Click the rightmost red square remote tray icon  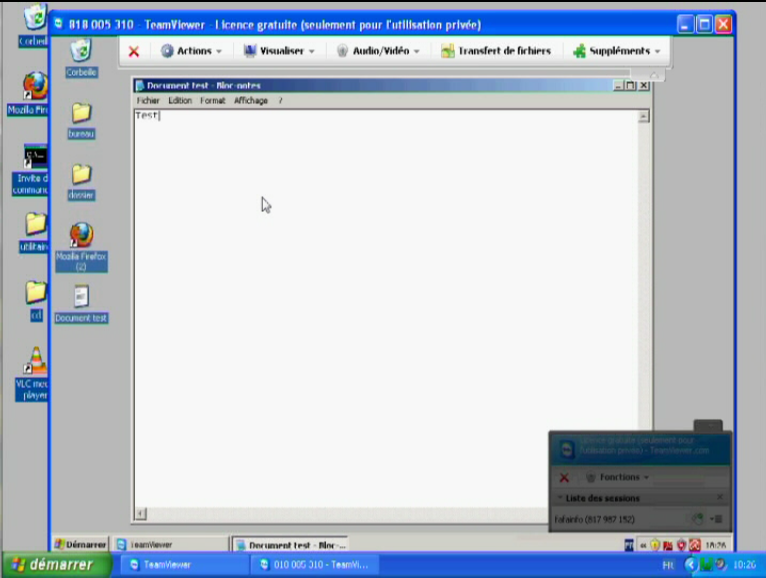(695, 545)
